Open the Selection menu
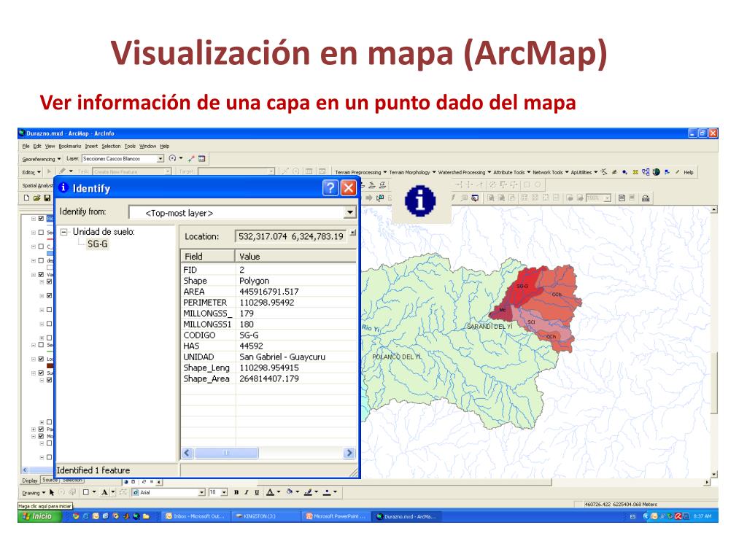The height and width of the screenshot is (560, 747). [x=111, y=146]
